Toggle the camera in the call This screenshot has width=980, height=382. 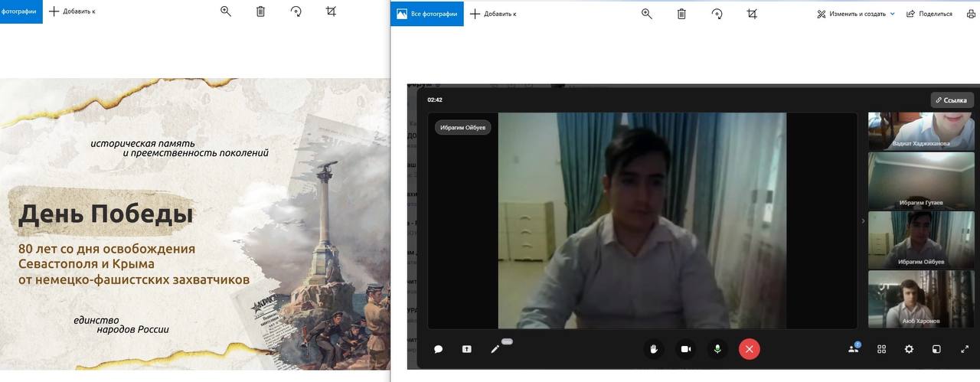point(686,349)
